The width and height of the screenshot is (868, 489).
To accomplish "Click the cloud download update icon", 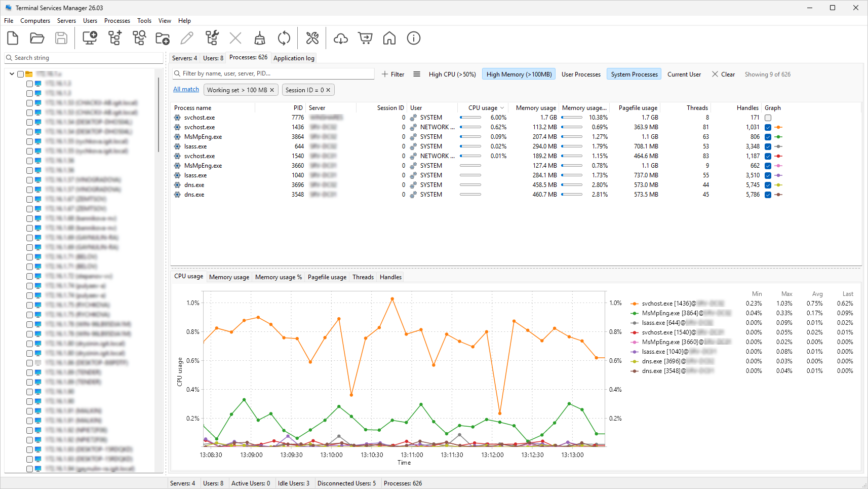I will click(341, 38).
